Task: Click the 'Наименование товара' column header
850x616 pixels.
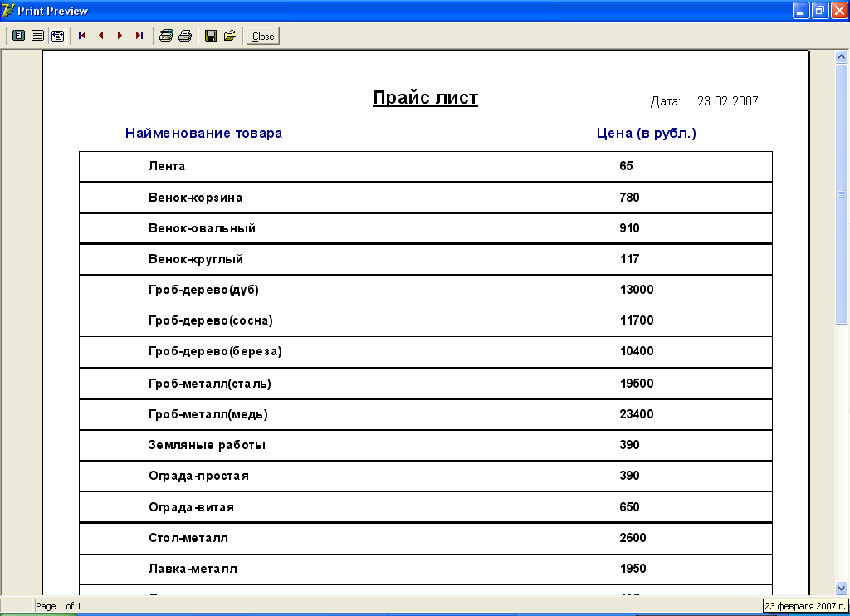Action: click(204, 134)
